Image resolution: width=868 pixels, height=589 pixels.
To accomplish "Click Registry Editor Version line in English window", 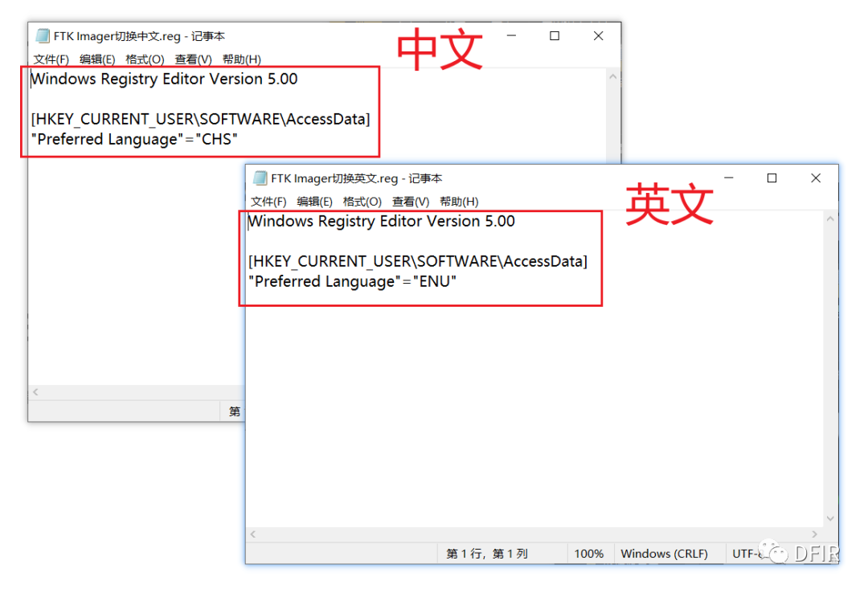I will pyautogui.click(x=382, y=222).
